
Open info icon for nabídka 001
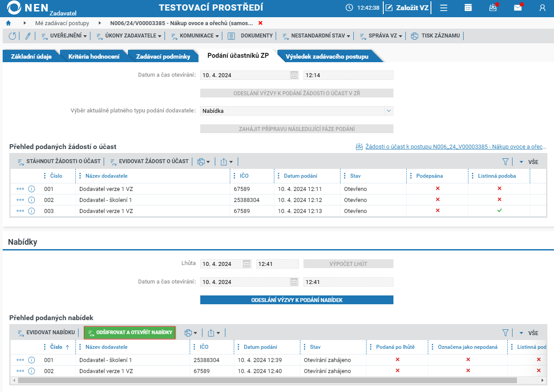pyautogui.click(x=31, y=360)
